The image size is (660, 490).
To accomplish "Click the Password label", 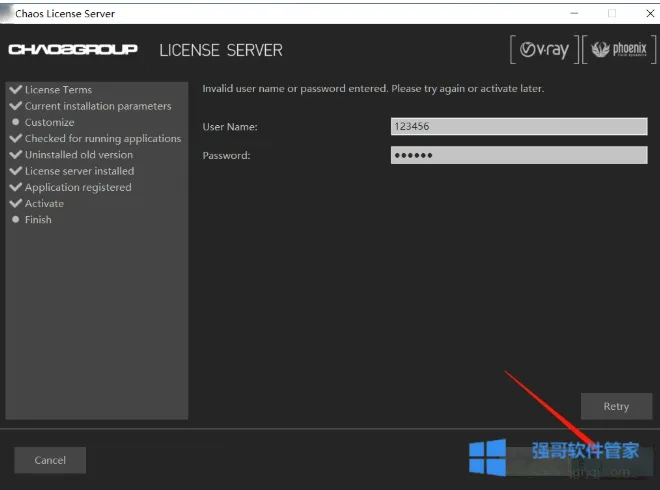I will pos(226,155).
